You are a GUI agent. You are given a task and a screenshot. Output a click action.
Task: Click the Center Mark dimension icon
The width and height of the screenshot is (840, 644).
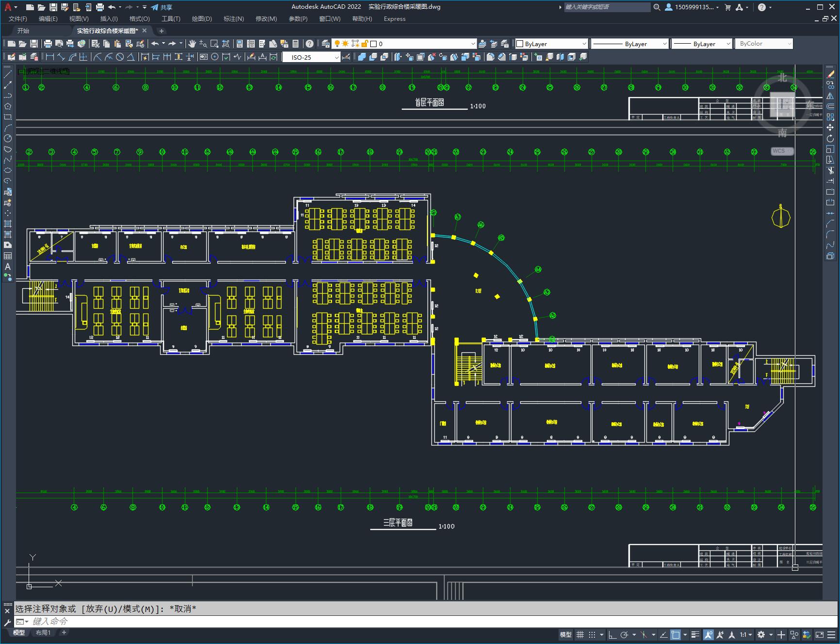(215, 57)
